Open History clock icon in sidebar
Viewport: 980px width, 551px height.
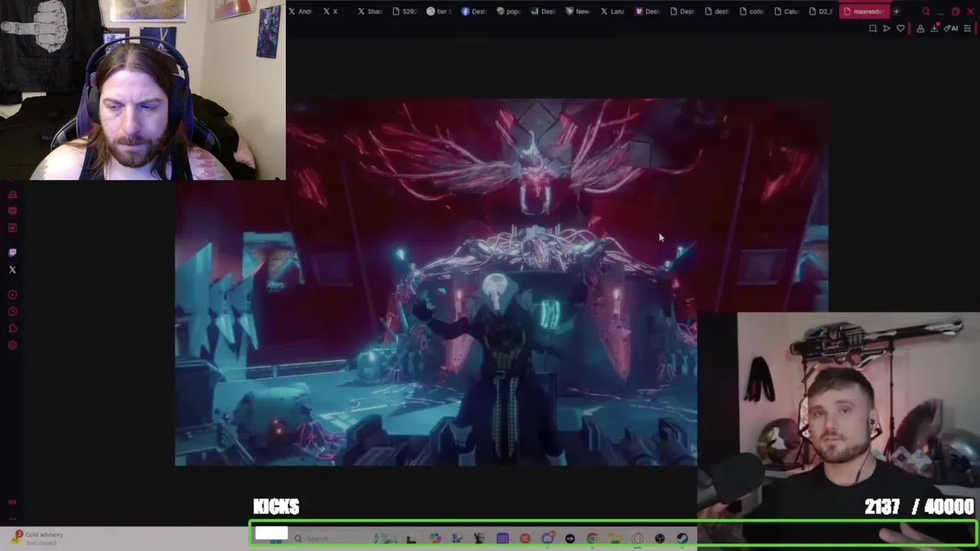coord(12,311)
